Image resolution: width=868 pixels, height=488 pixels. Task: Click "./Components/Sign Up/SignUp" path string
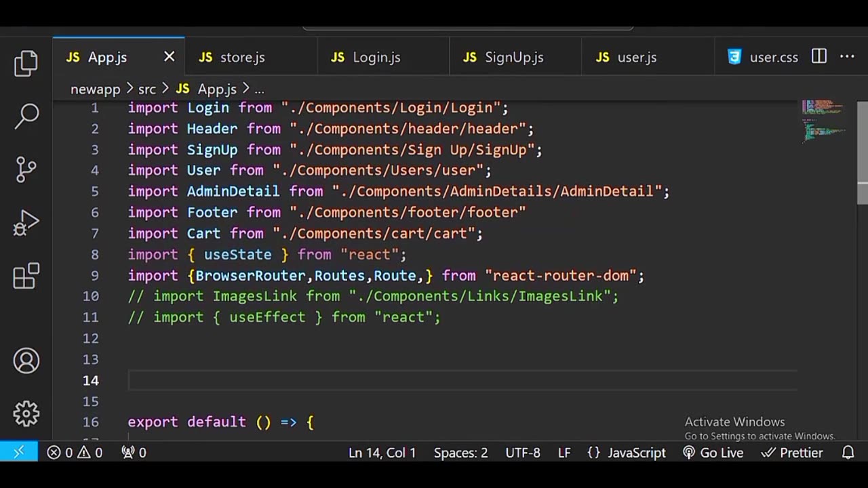click(412, 150)
